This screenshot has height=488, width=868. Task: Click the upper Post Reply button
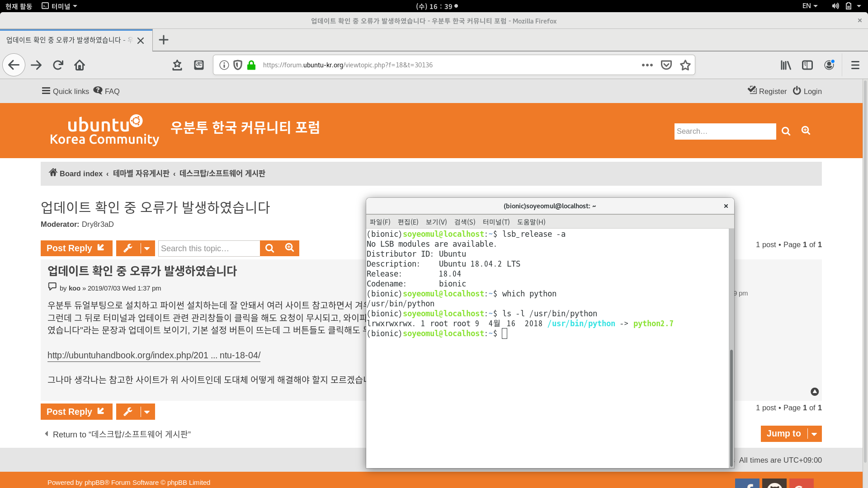tap(76, 249)
